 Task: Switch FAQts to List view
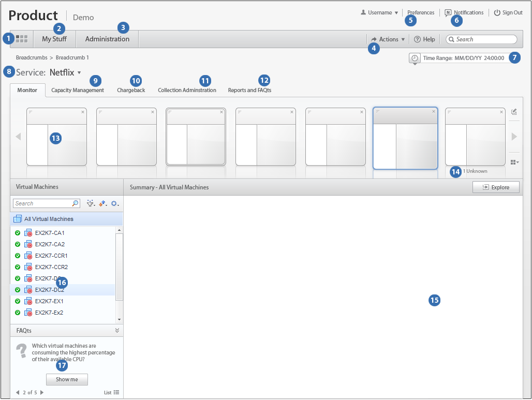click(x=112, y=393)
